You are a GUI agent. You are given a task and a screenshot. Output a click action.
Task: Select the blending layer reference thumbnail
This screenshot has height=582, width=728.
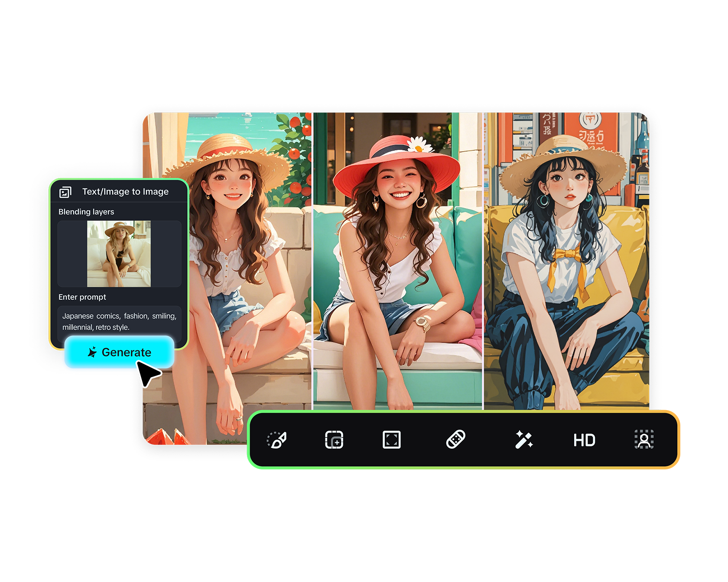pyautogui.click(x=119, y=254)
